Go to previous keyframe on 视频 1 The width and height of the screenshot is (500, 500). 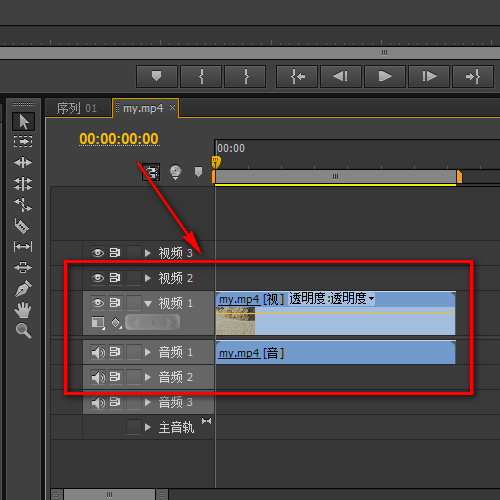(136, 323)
